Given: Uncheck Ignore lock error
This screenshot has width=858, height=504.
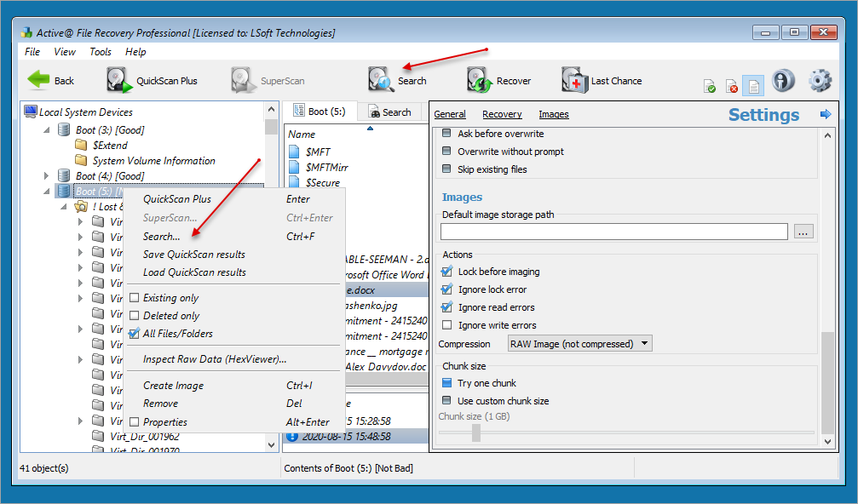Looking at the screenshot, I should point(447,289).
